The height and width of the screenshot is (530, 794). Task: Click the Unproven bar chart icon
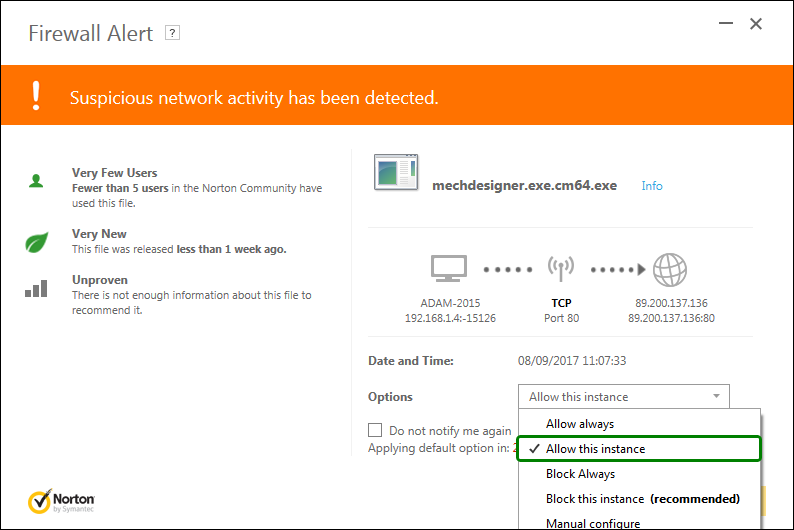pos(36,289)
